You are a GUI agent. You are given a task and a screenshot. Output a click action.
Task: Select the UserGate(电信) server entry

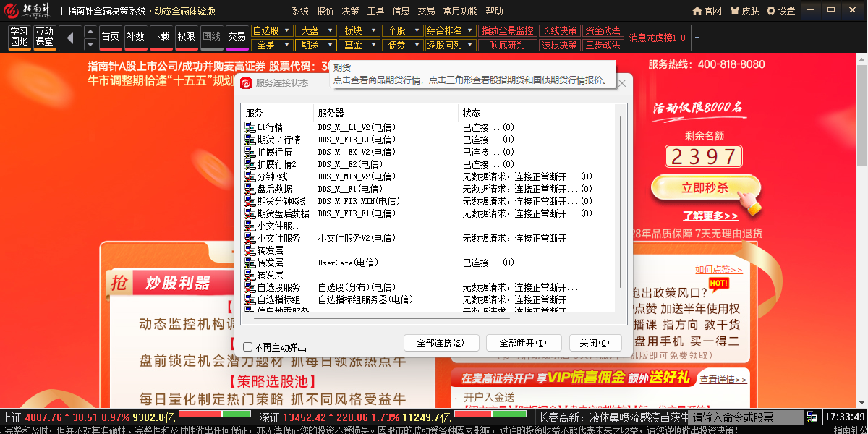349,263
